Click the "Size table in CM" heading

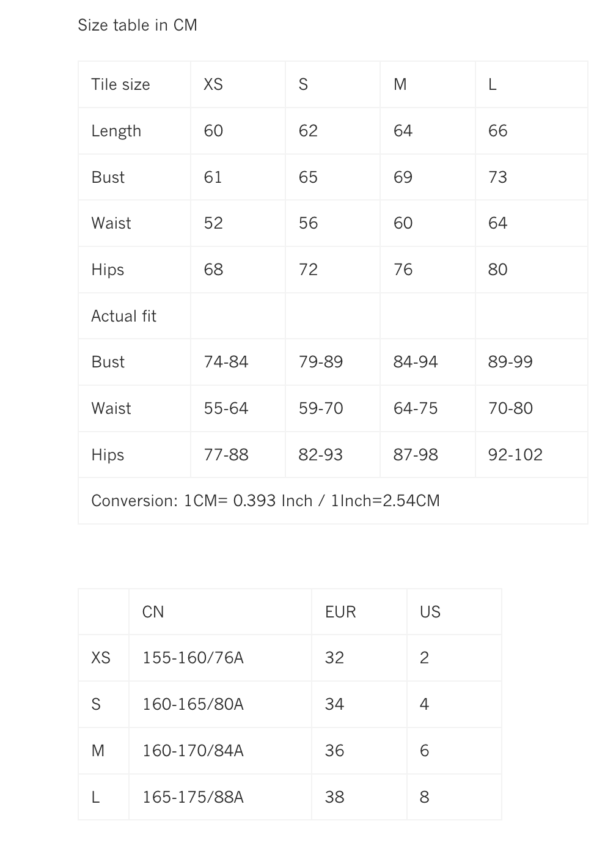[x=137, y=25]
